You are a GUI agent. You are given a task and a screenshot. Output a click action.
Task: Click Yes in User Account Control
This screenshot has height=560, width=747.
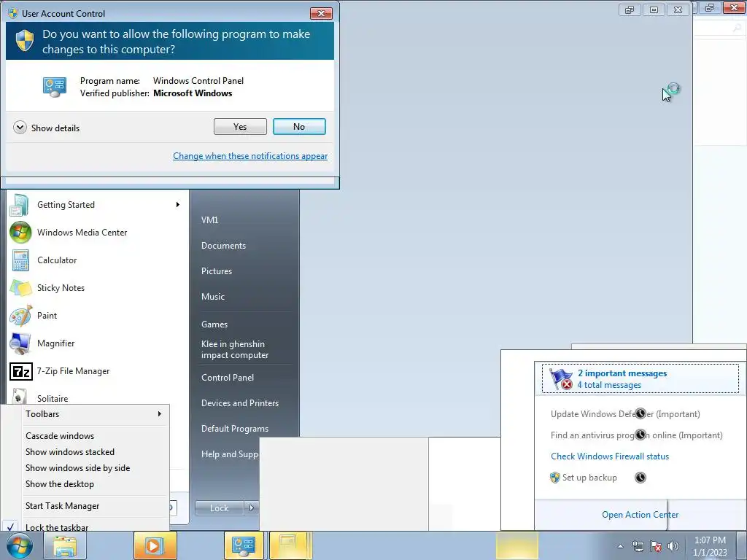240,127
